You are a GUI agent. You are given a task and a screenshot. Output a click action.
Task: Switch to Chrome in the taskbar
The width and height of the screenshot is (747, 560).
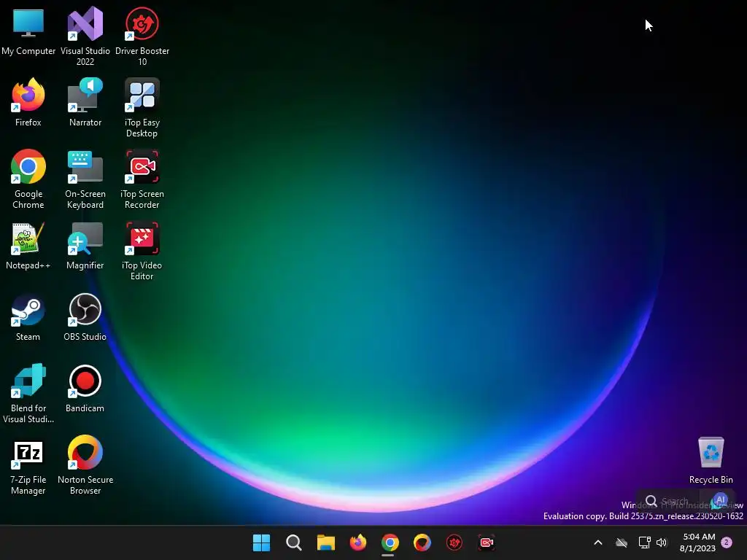(390, 542)
